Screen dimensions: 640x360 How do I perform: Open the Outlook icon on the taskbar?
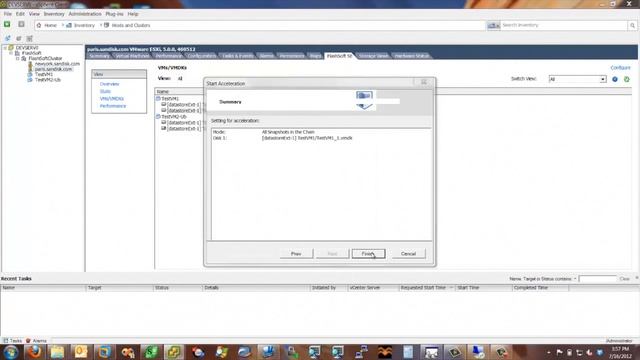pyautogui.click(x=81, y=352)
